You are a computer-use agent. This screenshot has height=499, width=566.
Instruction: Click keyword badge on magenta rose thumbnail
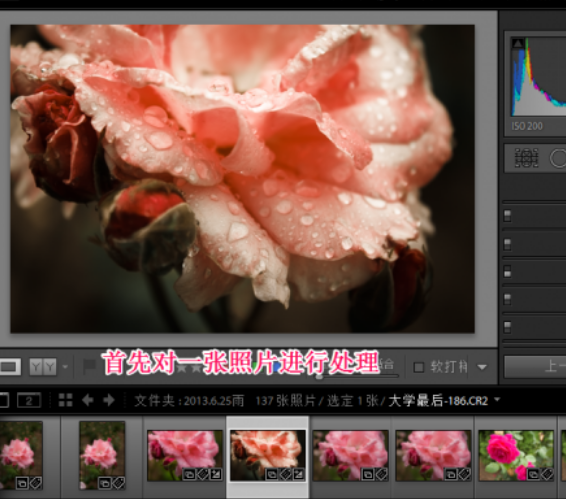coord(547,474)
